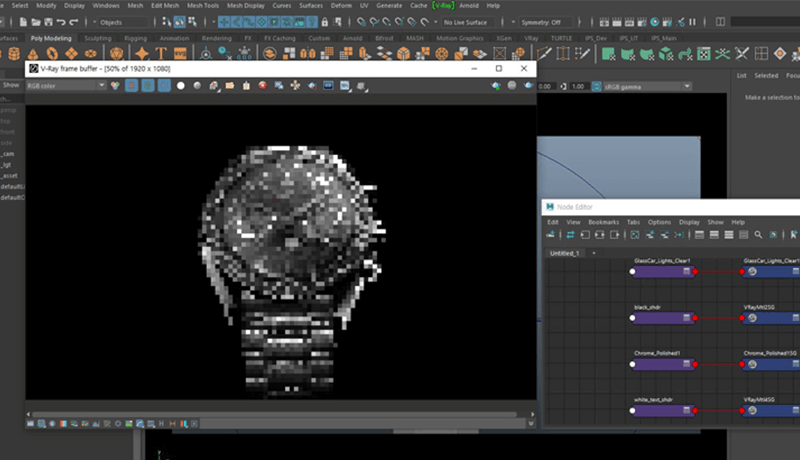800x460 pixels.
Task: Click the Undo arrow icon
Action: pos(61,22)
